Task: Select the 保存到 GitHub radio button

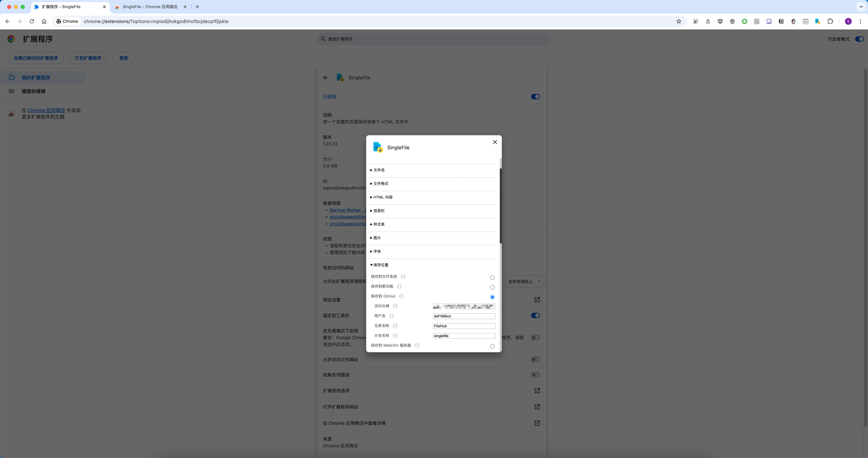Action: 492,297
